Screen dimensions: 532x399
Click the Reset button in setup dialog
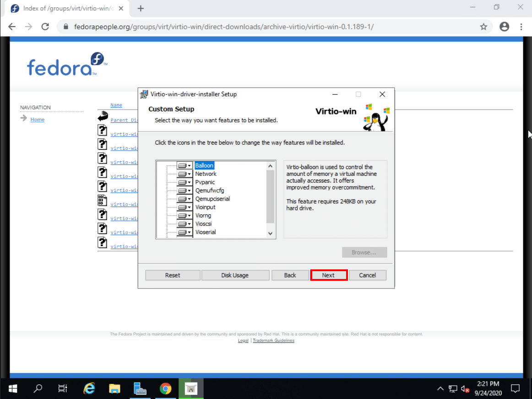(x=173, y=275)
